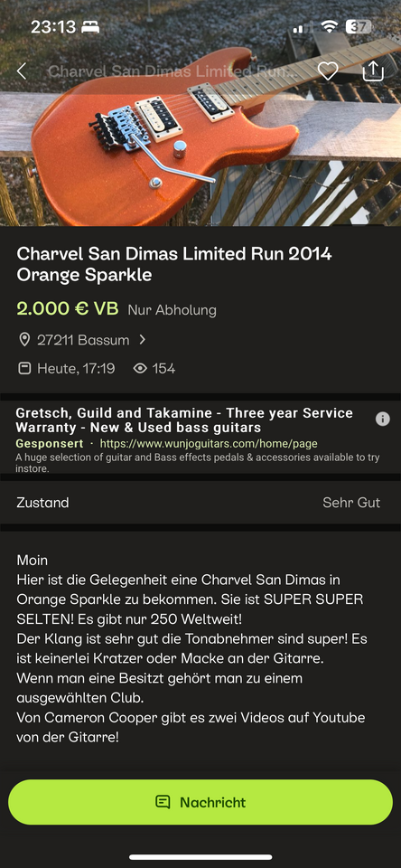Open the share icon
The height and width of the screenshot is (868, 401).
(373, 71)
